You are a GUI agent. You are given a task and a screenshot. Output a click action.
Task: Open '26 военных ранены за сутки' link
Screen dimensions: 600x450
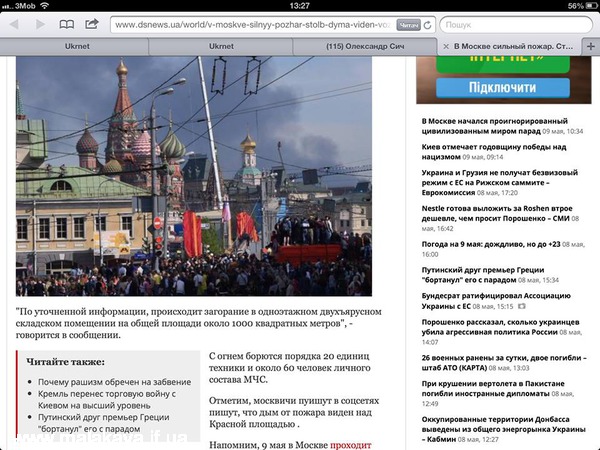[504, 363]
